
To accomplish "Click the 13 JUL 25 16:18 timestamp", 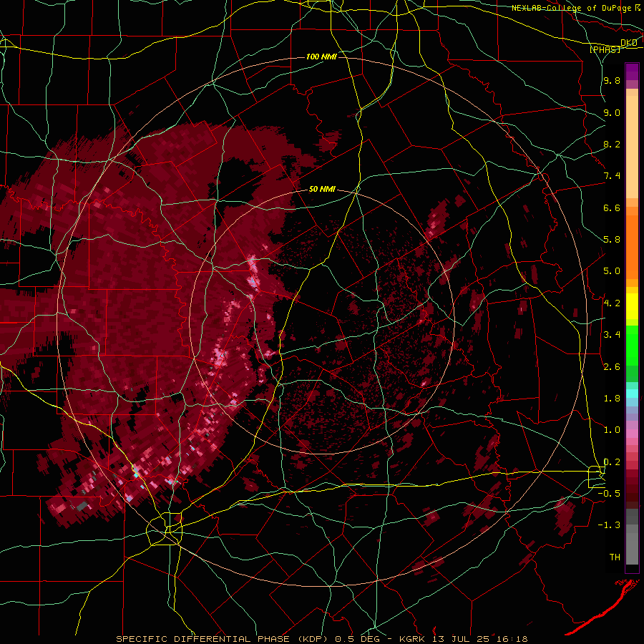I will click(x=479, y=639).
